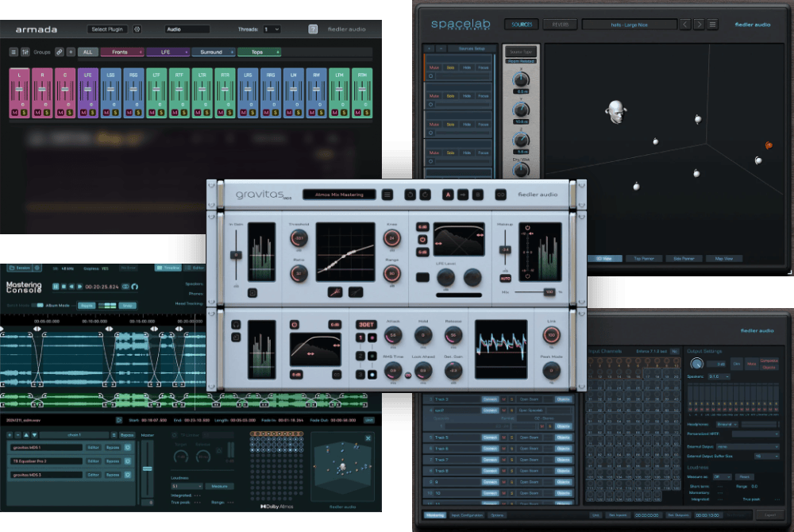Click the gravitas redo icon

pos(425,195)
